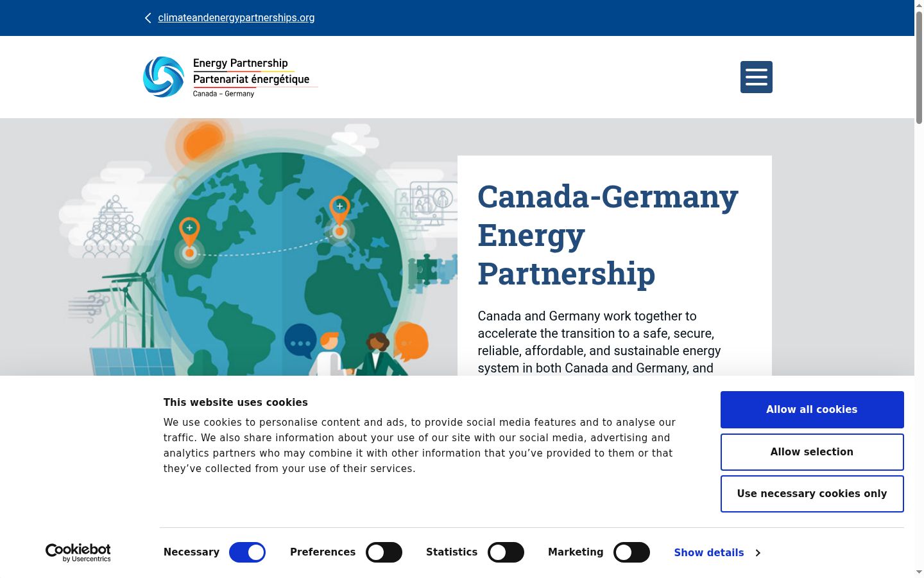The width and height of the screenshot is (924, 578).
Task: Enable the Preferences cookies switch
Action: (x=384, y=552)
